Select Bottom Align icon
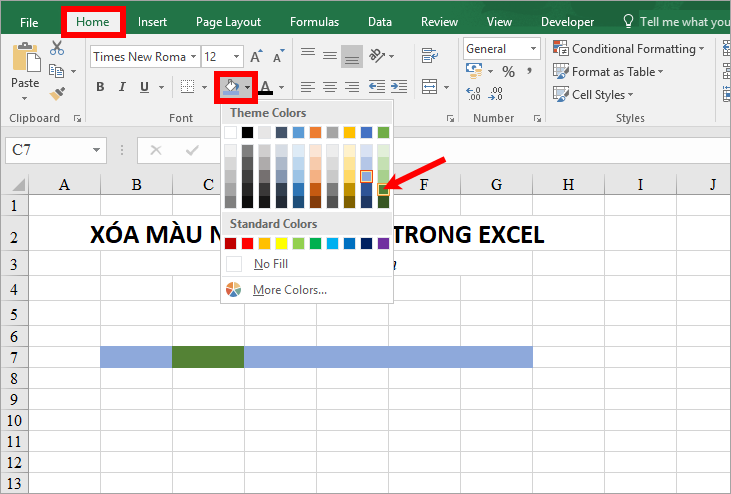The width and height of the screenshot is (731, 494). coord(352,56)
